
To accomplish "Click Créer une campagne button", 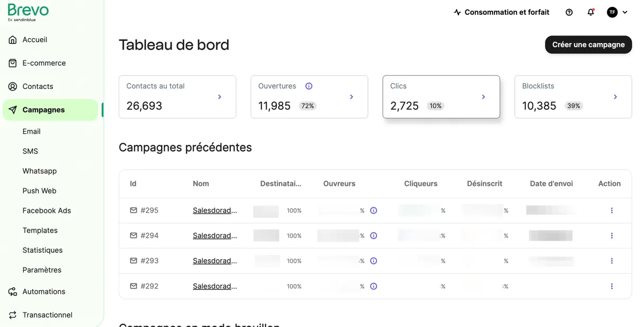I will point(588,45).
